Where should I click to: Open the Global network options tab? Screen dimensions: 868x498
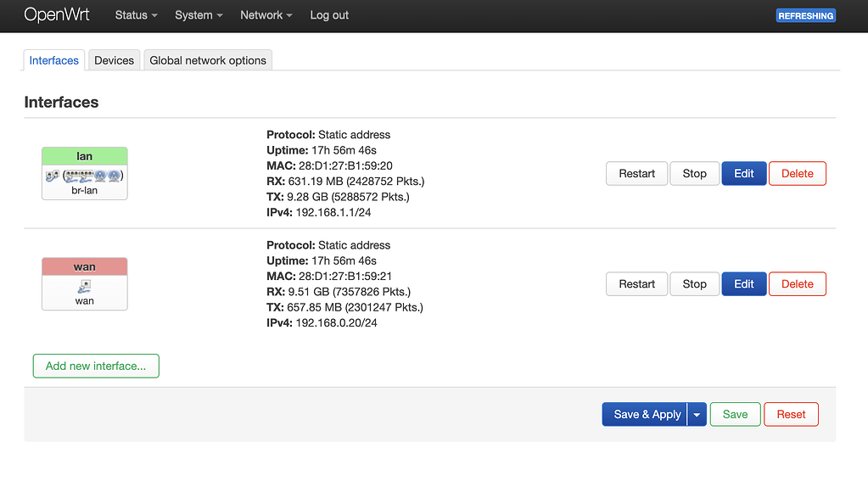[x=207, y=59]
